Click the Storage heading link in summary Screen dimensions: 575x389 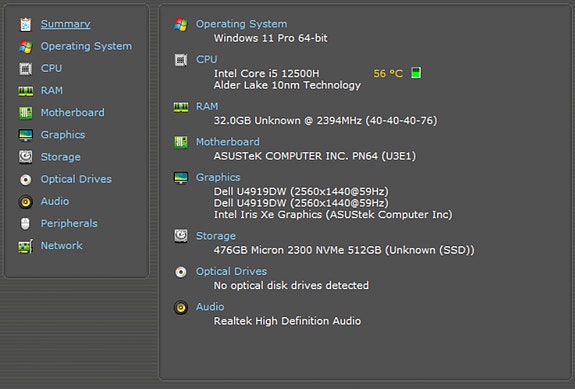tap(216, 236)
